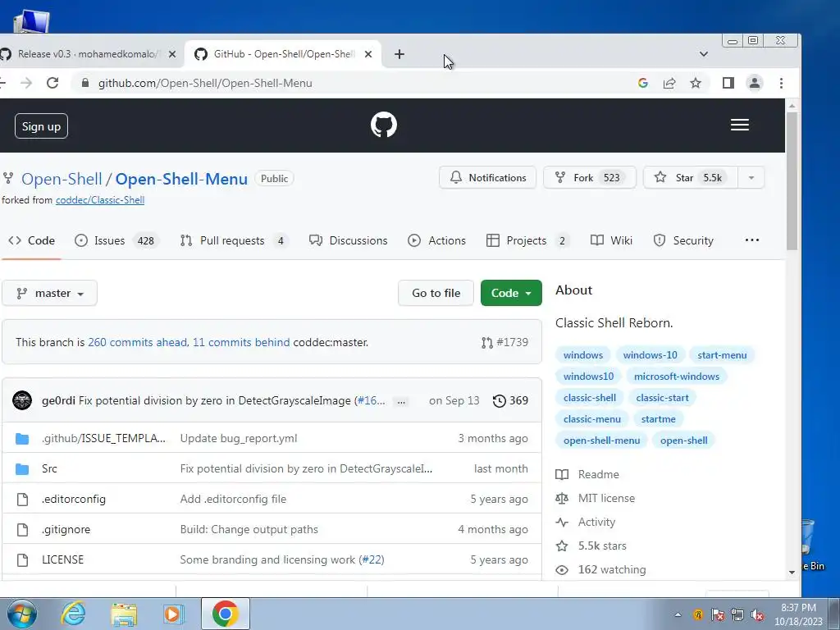Fork the repository with Fork button
Screen dimensions: 840x630
589,178
